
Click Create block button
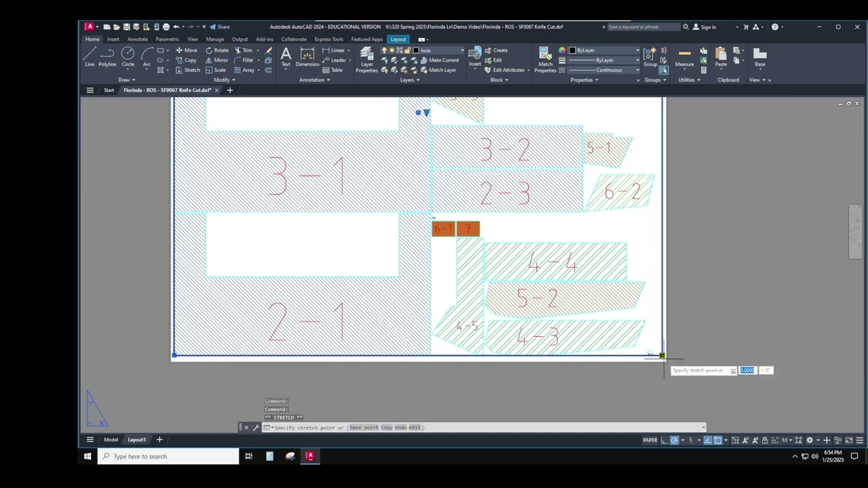pos(496,50)
